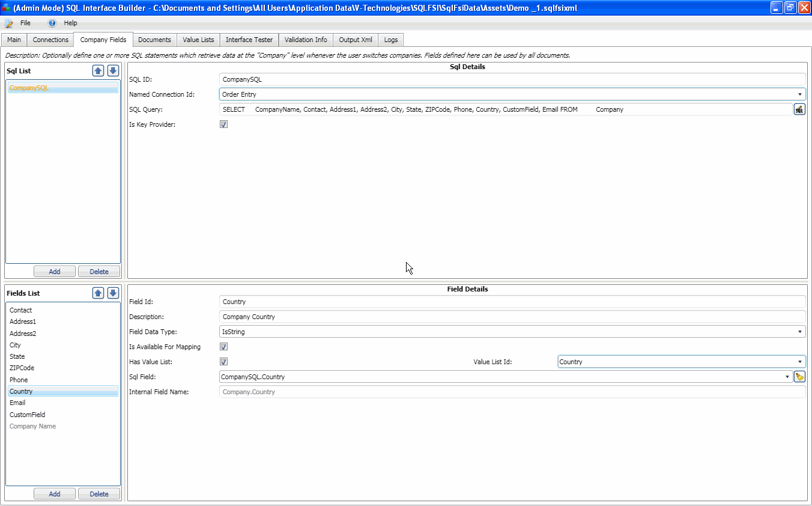The width and height of the screenshot is (812, 506).
Task: Switch to the Connections tab
Action: point(50,40)
